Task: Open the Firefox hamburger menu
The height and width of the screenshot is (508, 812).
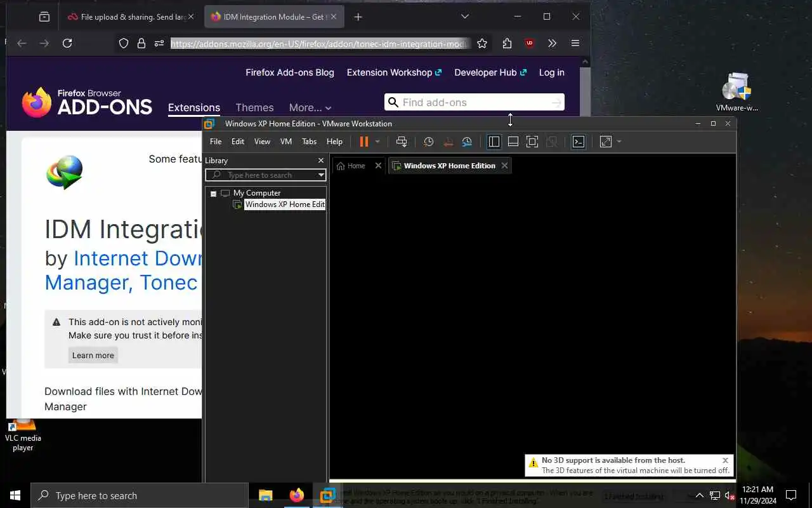Action: tap(575, 43)
